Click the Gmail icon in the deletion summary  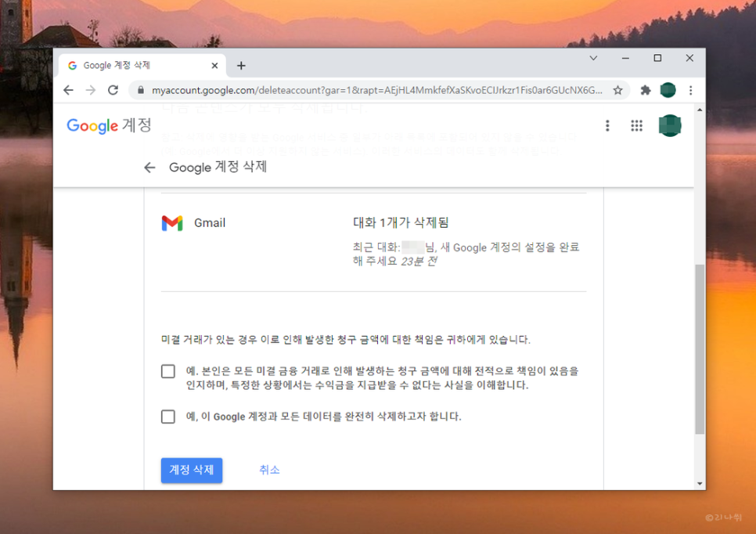[x=171, y=222]
